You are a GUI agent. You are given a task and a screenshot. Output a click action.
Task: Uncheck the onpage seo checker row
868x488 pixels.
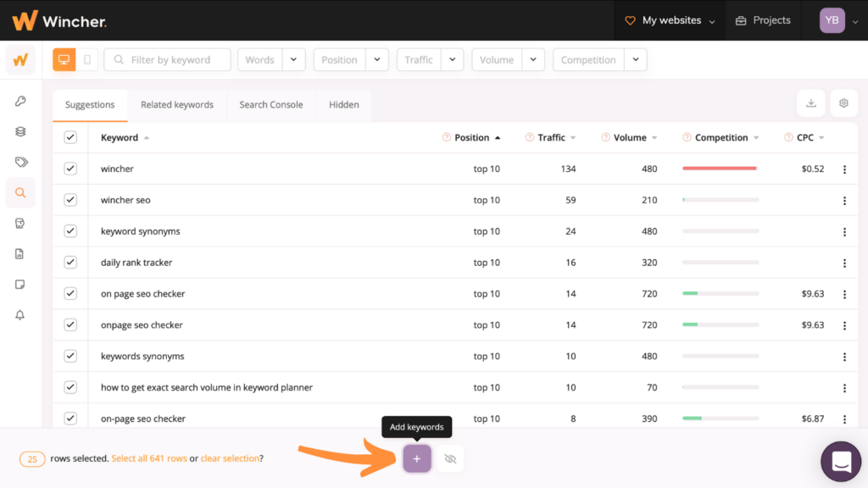tap(70, 324)
